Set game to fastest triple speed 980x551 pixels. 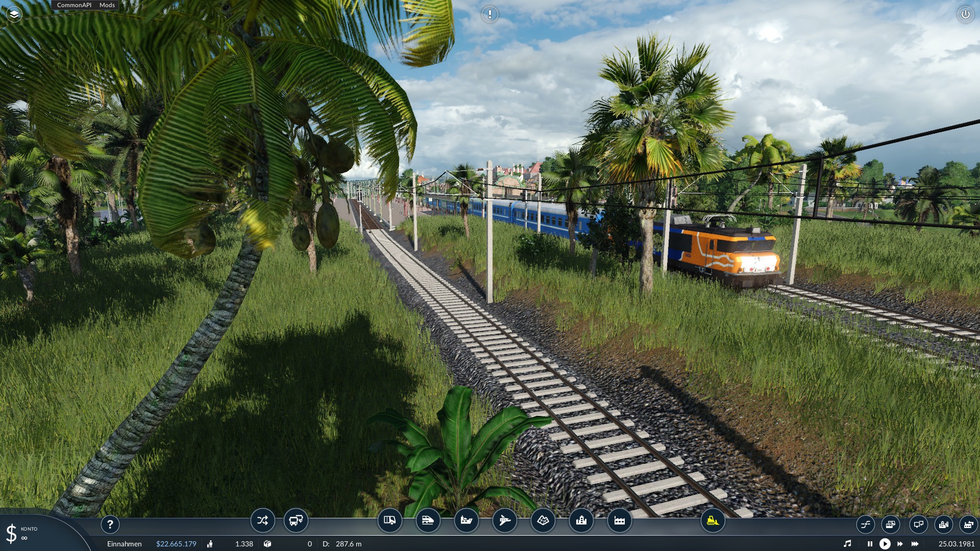(x=915, y=544)
